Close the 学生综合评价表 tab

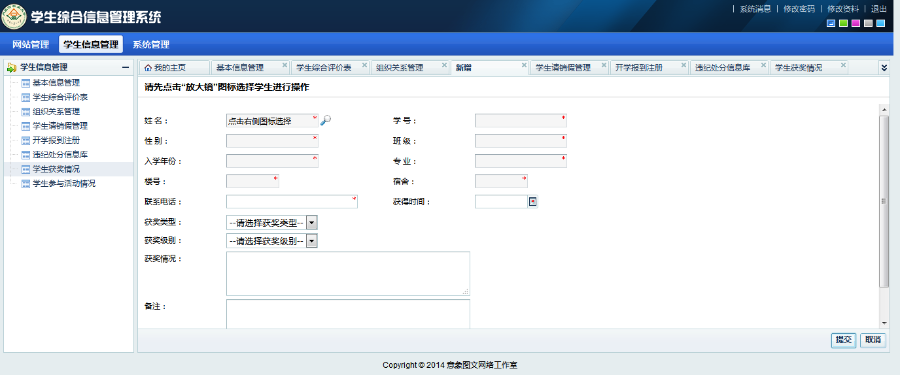tap(364, 65)
